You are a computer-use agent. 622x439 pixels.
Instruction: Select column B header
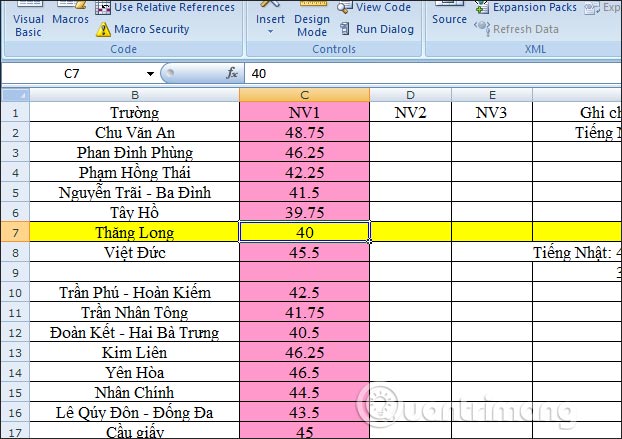pyautogui.click(x=135, y=95)
